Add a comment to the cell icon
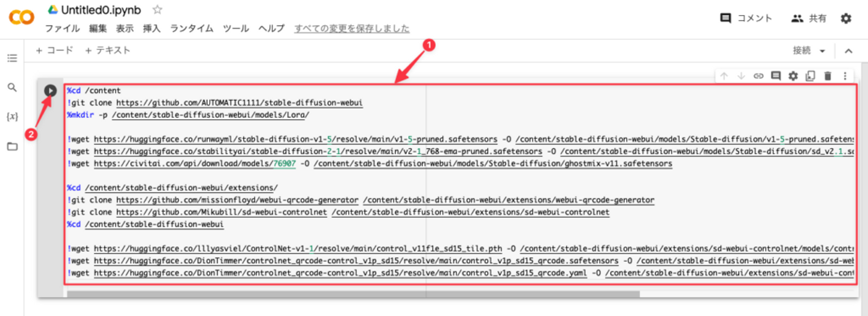The height and width of the screenshot is (316, 868). tap(776, 76)
